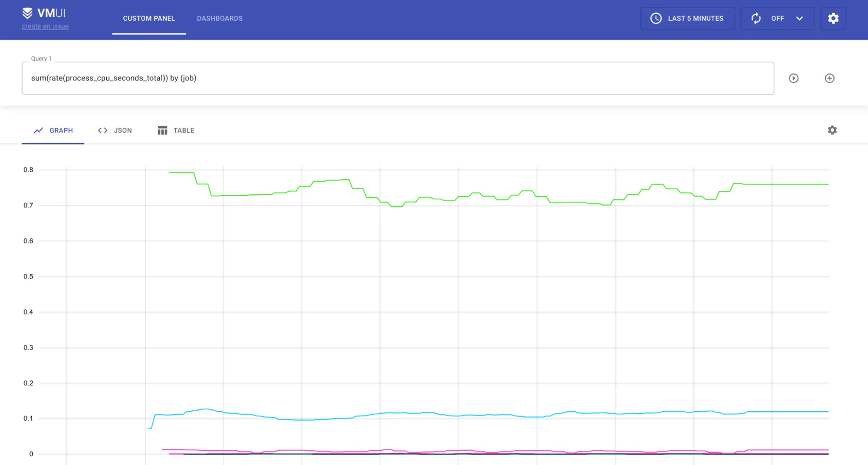
Task: Open the 'create an issue' link
Action: [x=45, y=26]
